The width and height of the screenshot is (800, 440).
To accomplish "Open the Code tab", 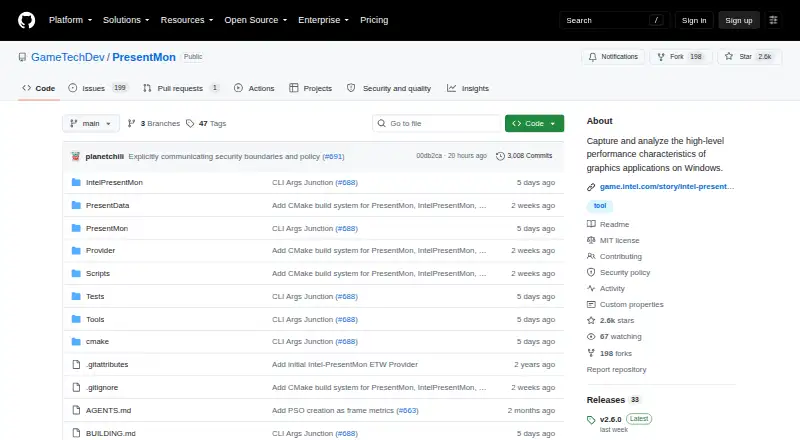I will pos(39,88).
